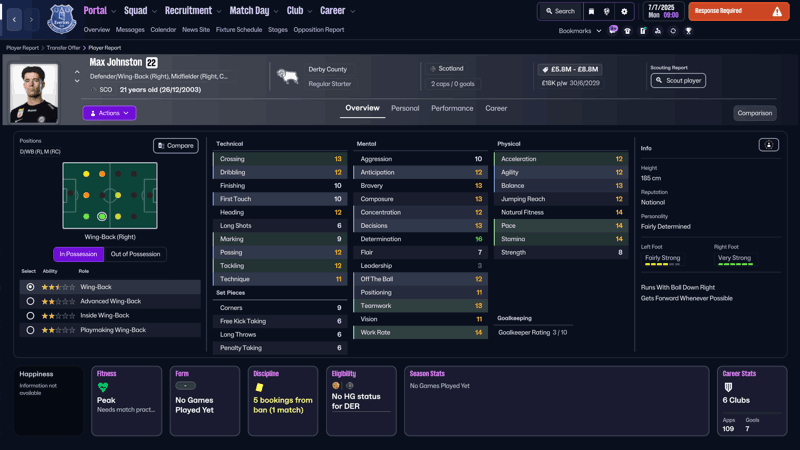This screenshot has width=800, height=450.
Task: Select the Overview tab
Action: pos(362,108)
